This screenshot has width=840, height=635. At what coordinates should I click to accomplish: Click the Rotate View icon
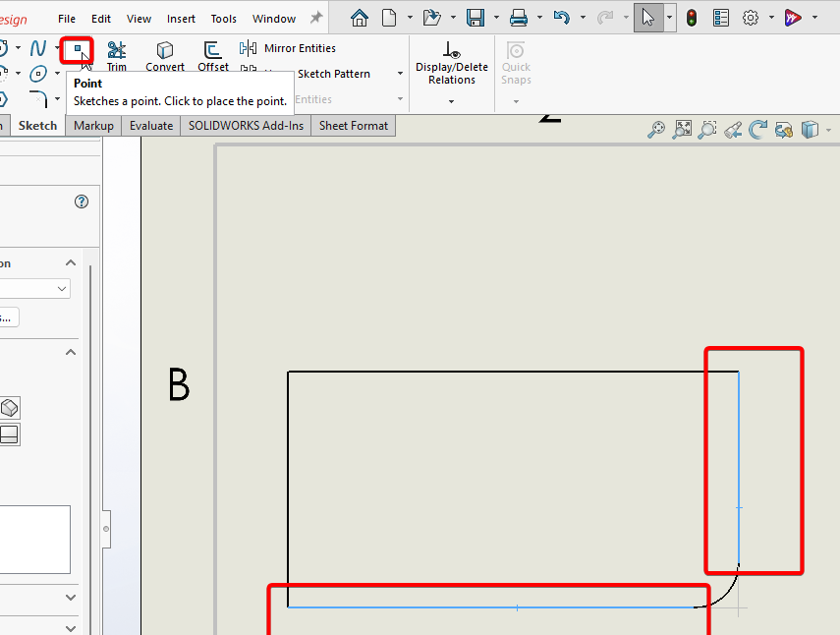pyautogui.click(x=758, y=130)
